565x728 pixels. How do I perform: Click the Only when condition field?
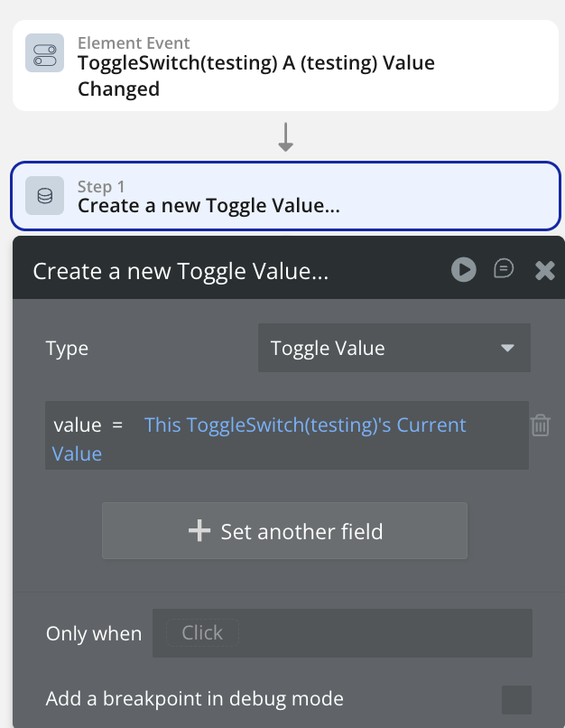342,633
